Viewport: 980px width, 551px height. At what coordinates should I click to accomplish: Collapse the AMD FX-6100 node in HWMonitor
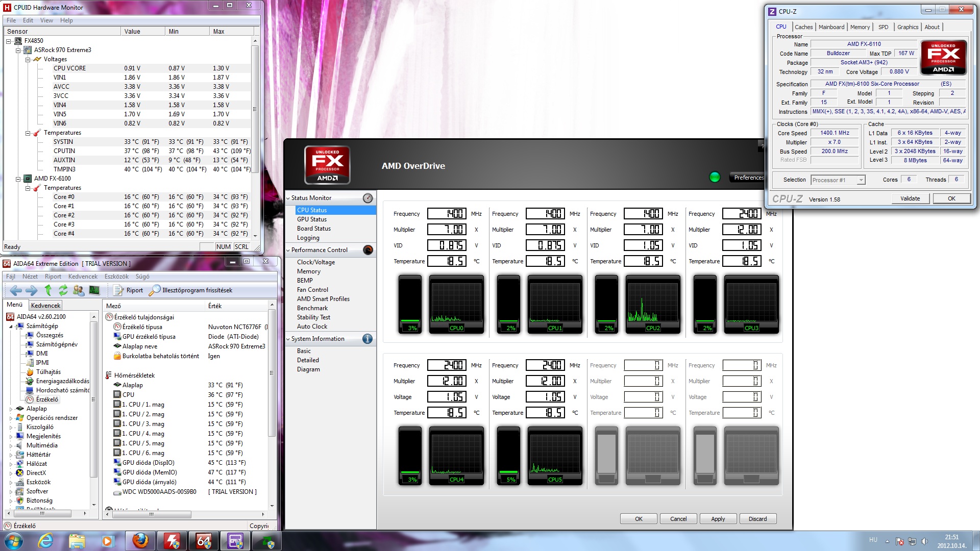coord(18,179)
